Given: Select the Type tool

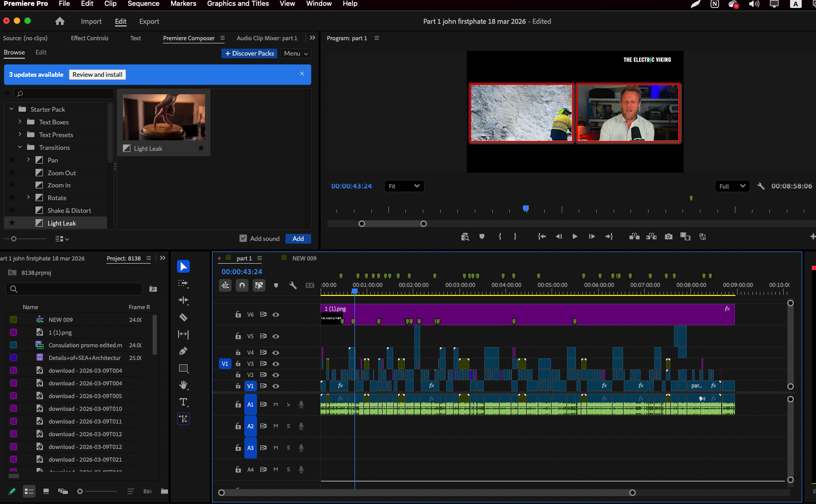Looking at the screenshot, I should [x=183, y=402].
